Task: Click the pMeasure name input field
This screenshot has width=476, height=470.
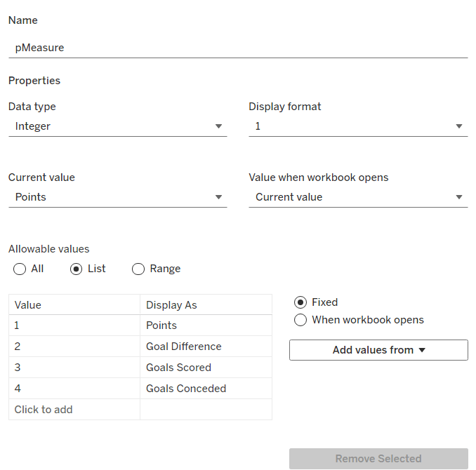Action: tap(237, 48)
